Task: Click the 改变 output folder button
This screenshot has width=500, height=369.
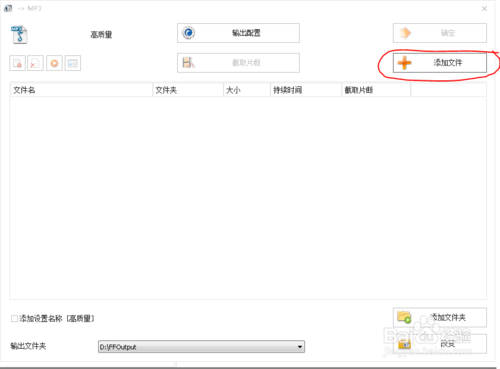Action: [440, 344]
